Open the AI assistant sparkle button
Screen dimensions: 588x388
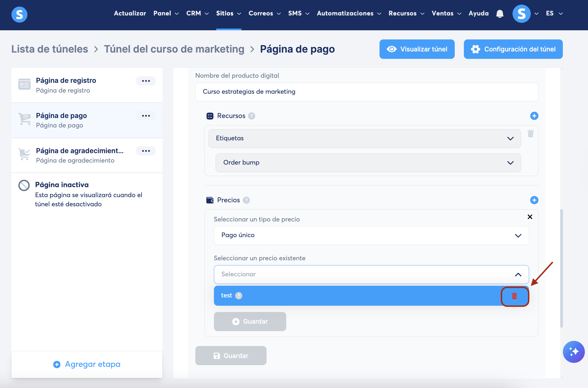[573, 351]
